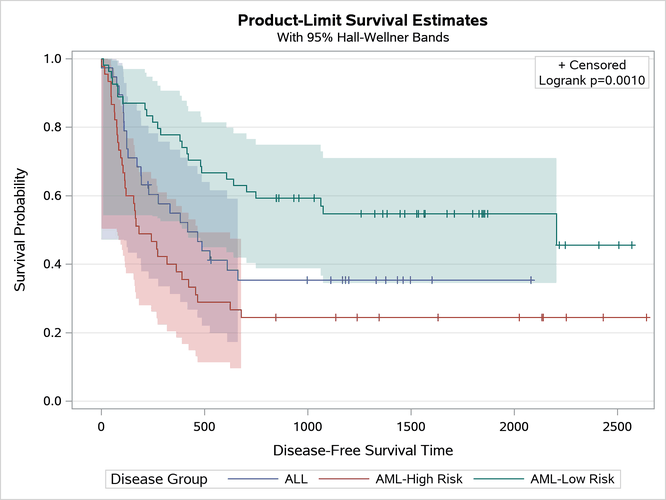666x500 pixels.
Task: Click the 500 tick on the x-axis
Action: 204,426
